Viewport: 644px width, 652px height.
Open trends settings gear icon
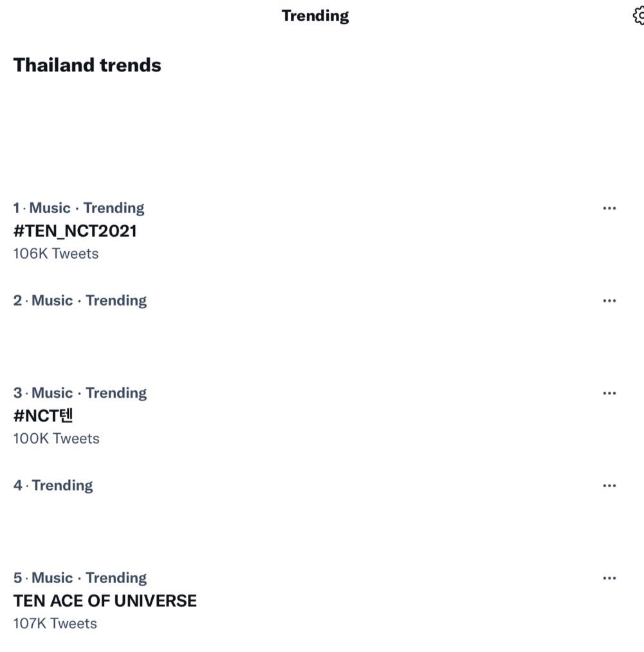tap(639, 16)
